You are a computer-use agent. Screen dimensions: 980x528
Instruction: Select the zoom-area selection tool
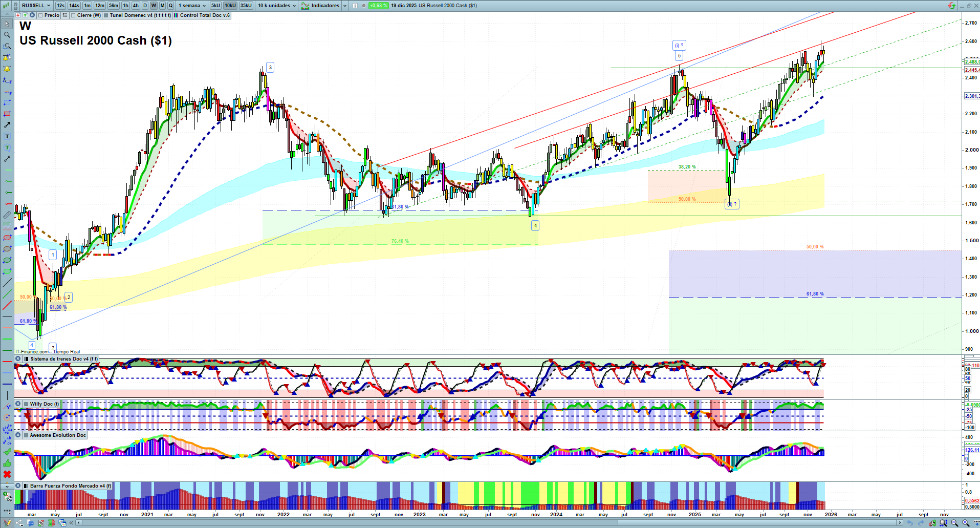pyautogui.click(x=7, y=46)
